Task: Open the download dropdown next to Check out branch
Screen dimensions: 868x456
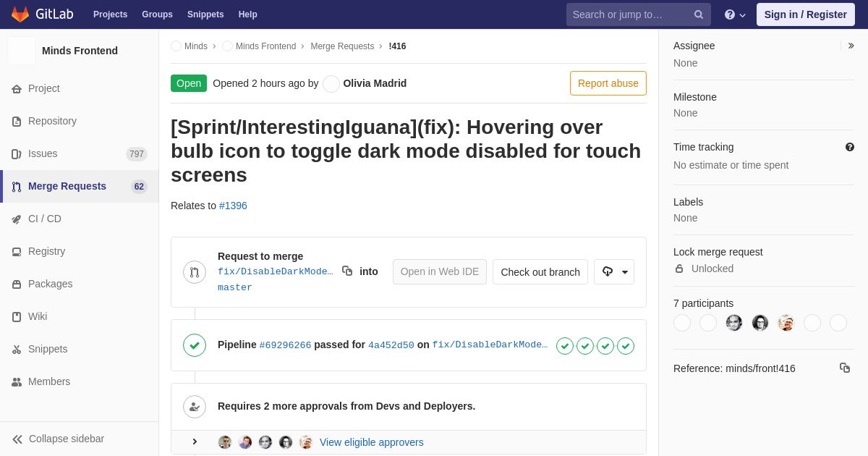Action: (614, 271)
